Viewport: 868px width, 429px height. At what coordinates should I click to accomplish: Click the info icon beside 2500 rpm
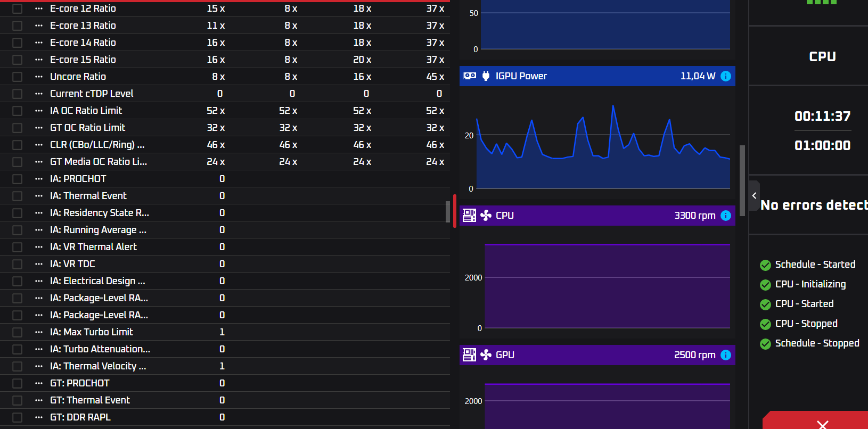point(726,355)
